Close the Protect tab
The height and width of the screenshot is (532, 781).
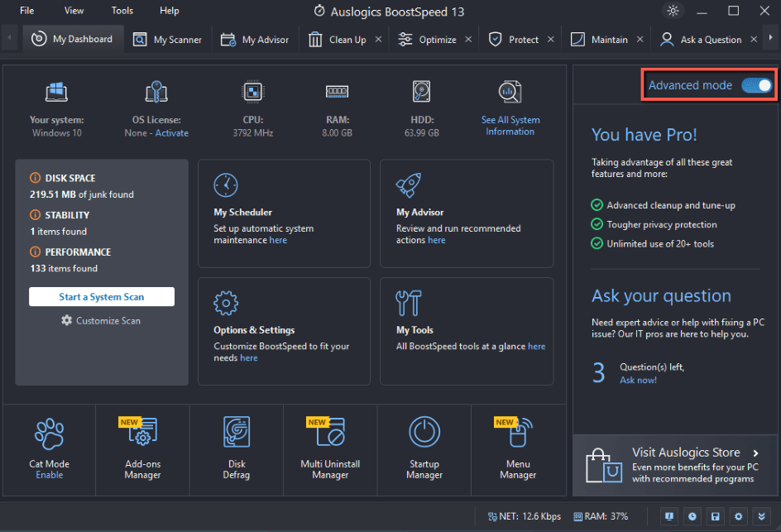[550, 39]
